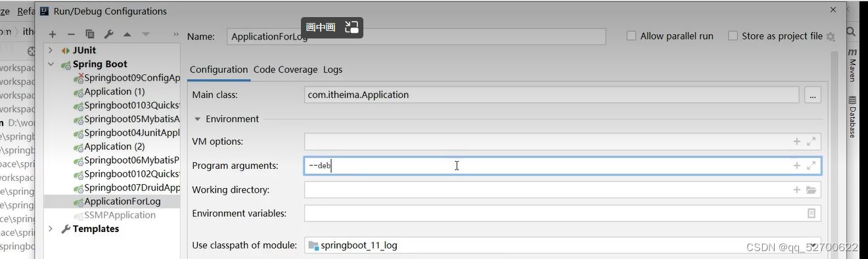Add a new run configuration
The width and height of the screenshot is (868, 259).
click(53, 34)
